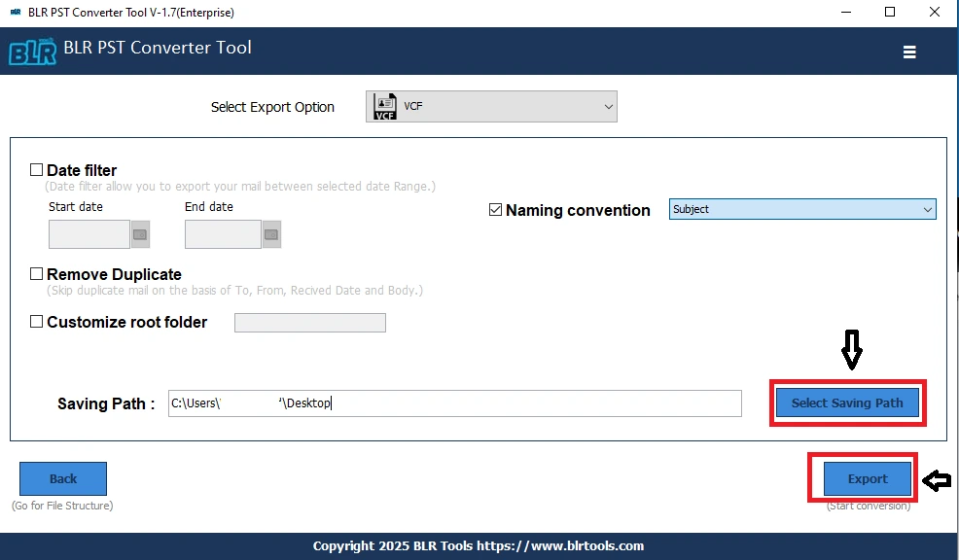Image resolution: width=959 pixels, height=560 pixels.
Task: Click the BLR logo in header
Action: pos(31,51)
